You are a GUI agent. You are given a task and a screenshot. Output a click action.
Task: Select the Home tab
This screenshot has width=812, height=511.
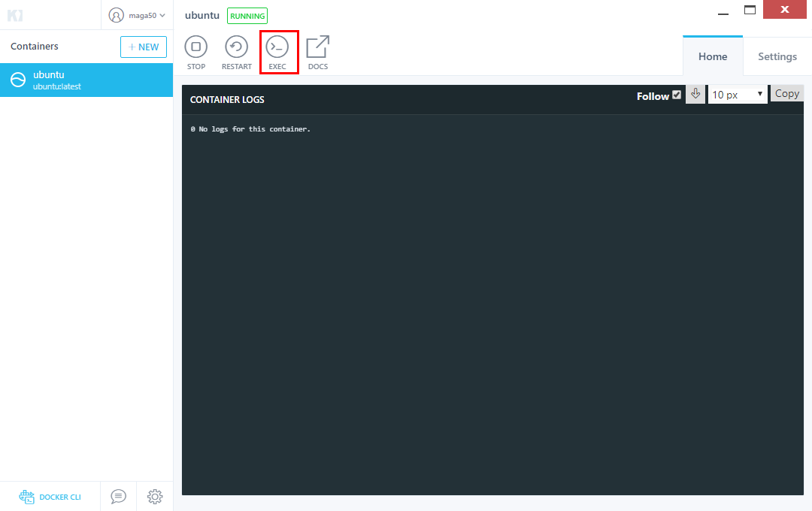pyautogui.click(x=712, y=56)
